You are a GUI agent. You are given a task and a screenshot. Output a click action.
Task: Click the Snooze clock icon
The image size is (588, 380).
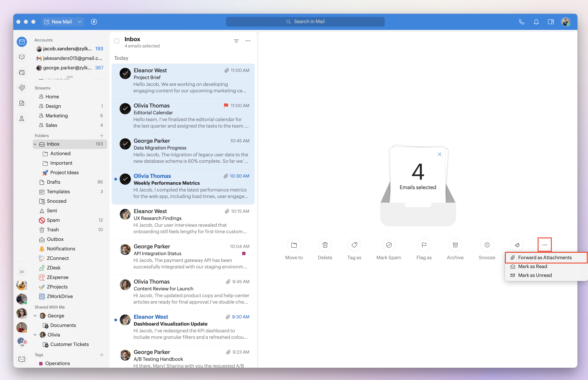pos(487,245)
